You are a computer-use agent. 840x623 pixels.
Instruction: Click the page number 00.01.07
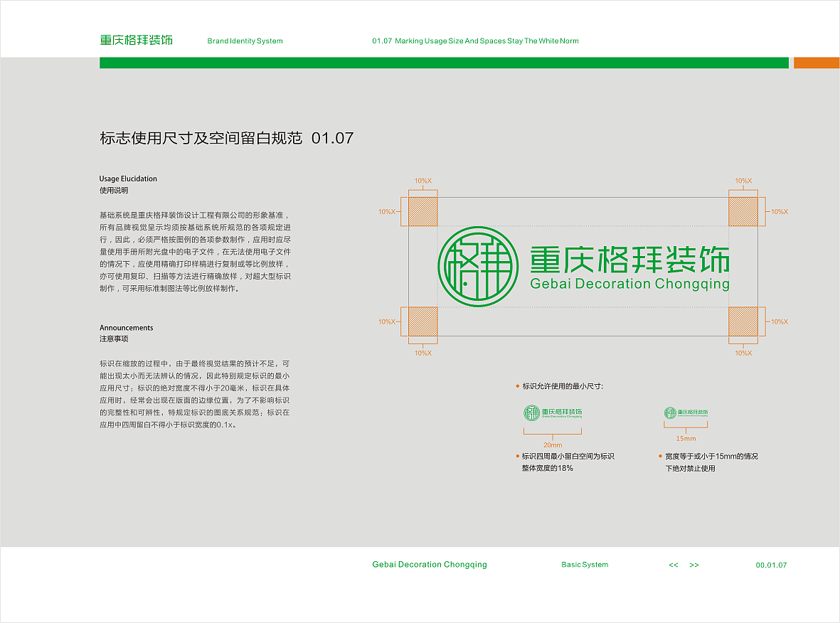772,565
